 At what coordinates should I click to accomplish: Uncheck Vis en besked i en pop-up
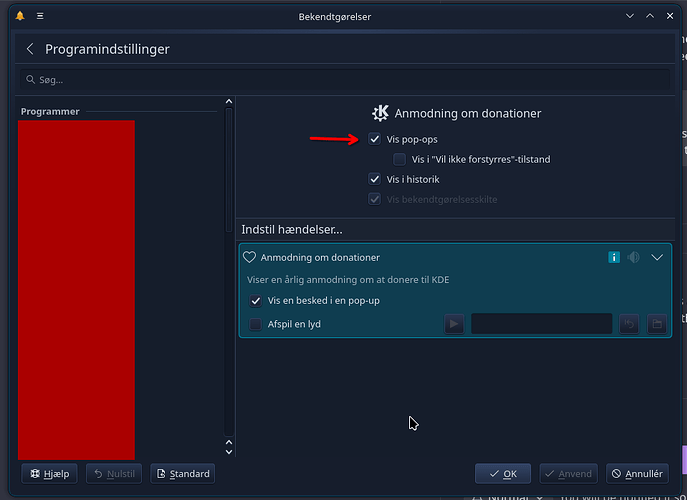coord(256,300)
